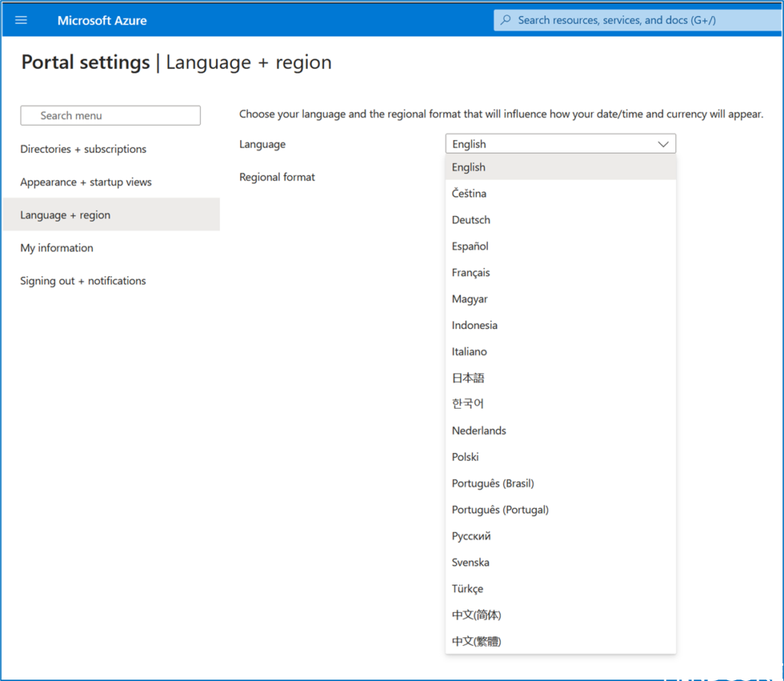Collapse the Language dropdown chevron
The height and width of the screenshot is (681, 784).
click(x=663, y=144)
